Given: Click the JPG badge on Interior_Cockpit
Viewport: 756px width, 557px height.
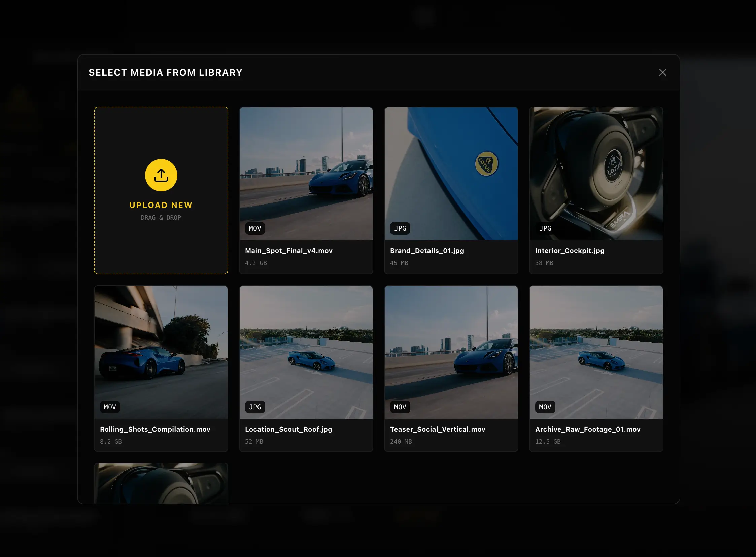Looking at the screenshot, I should coord(545,228).
